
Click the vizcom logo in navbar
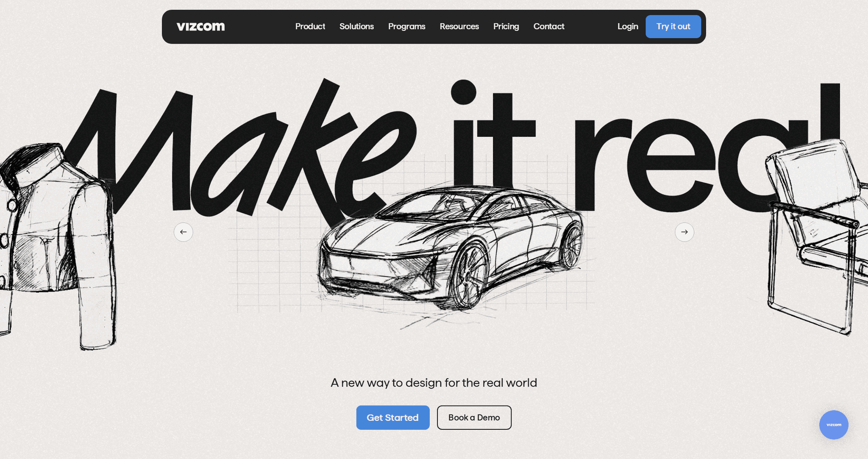point(200,26)
